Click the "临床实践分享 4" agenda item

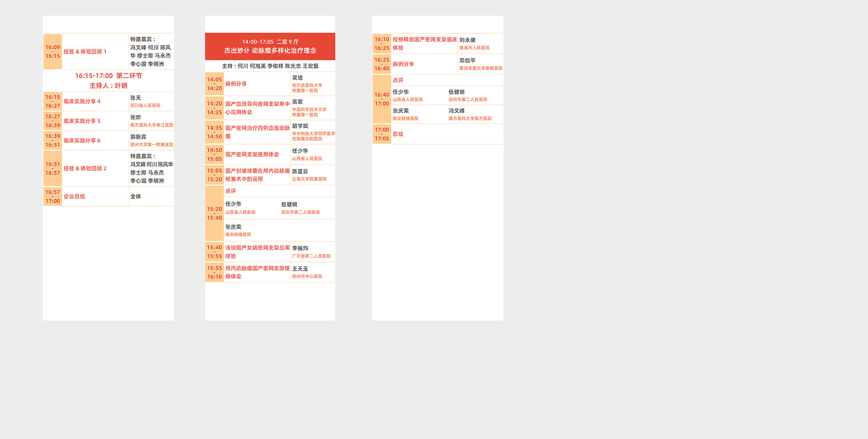pyautogui.click(x=82, y=101)
